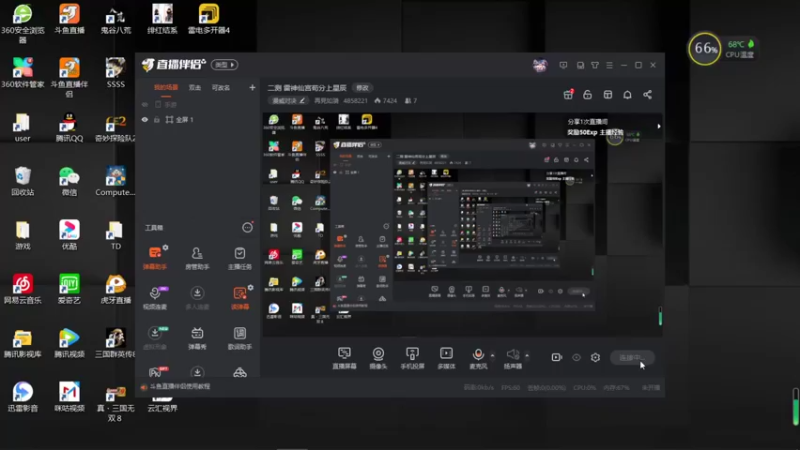Image resolution: width=800 pixels, height=450 pixels.
Task: Expand the microphone options arrow
Action: [x=492, y=355]
